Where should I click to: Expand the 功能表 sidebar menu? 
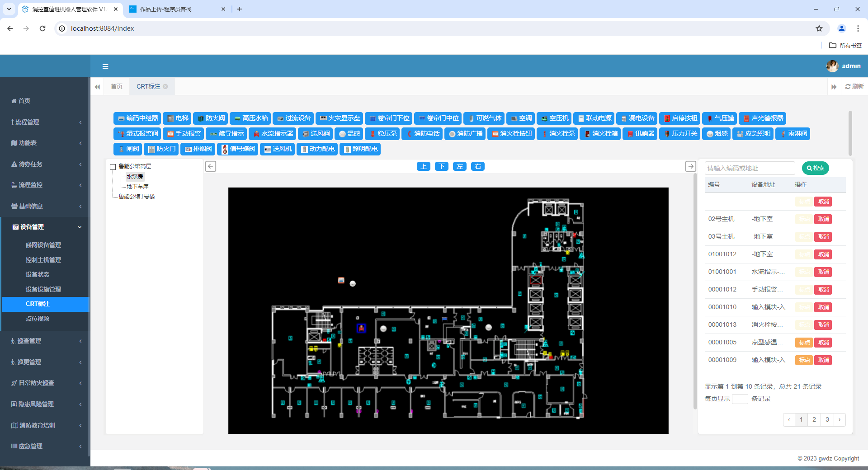45,143
